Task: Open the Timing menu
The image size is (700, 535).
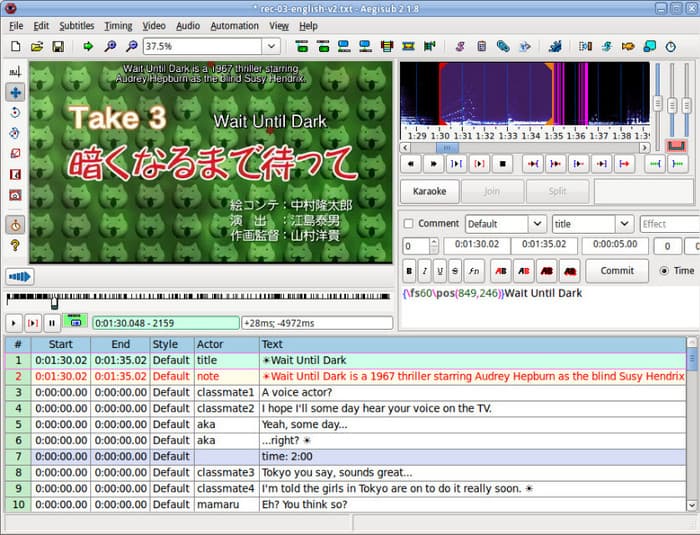Action: [x=118, y=26]
